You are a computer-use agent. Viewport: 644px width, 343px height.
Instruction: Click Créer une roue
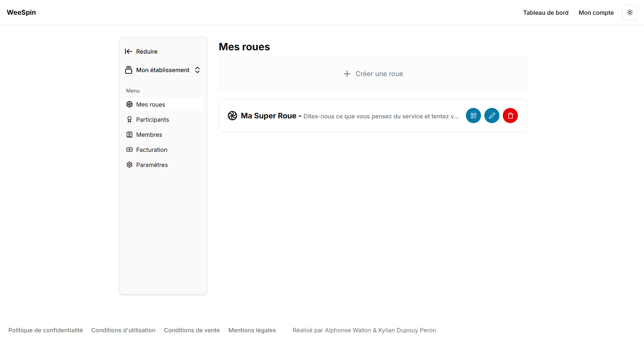click(x=379, y=74)
